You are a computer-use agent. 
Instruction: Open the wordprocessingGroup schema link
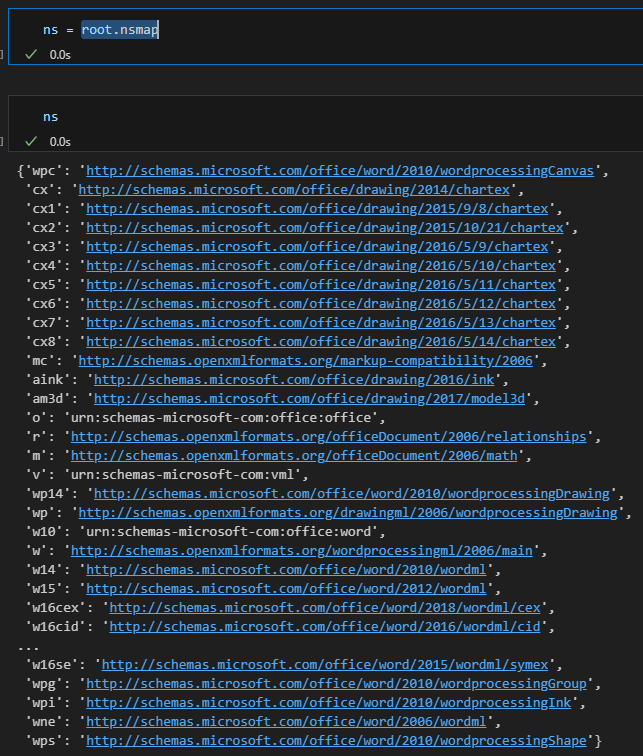[x=336, y=684]
